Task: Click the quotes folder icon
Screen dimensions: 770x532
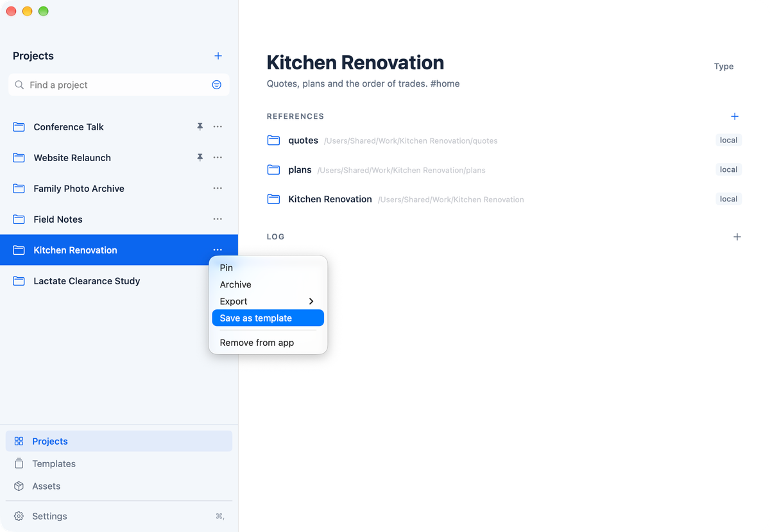Action: coord(274,141)
